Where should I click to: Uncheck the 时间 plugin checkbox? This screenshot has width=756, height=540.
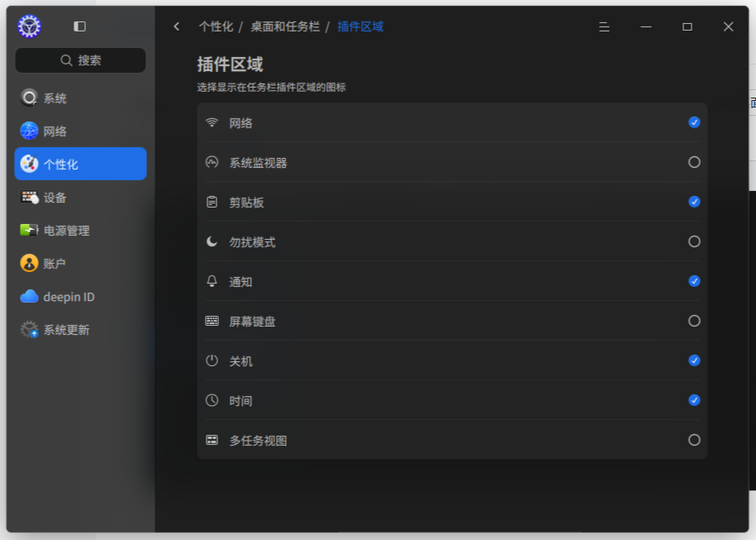(694, 400)
